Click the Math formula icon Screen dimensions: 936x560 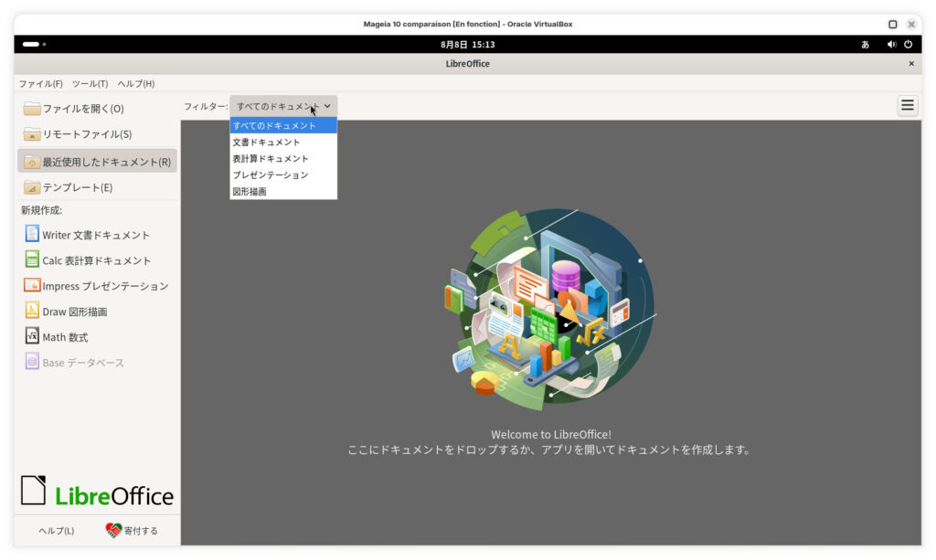click(32, 336)
